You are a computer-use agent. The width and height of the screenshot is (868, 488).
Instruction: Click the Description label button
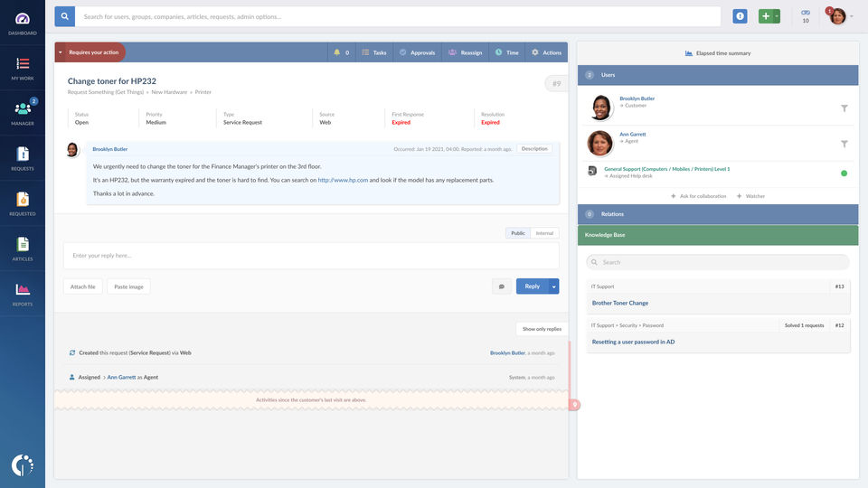pyautogui.click(x=534, y=149)
